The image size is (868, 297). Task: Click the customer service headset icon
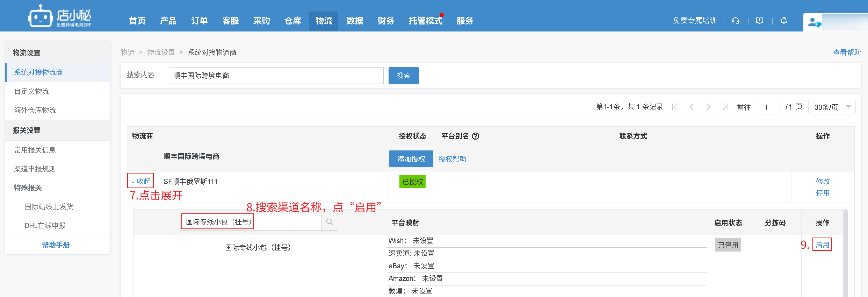tap(736, 21)
